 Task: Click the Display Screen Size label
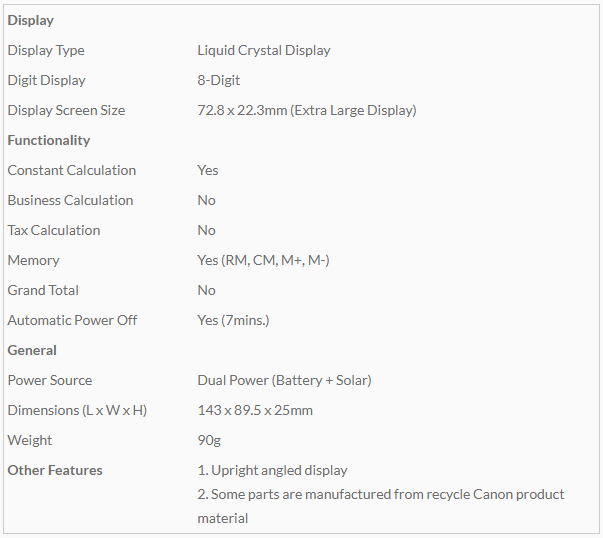pyautogui.click(x=66, y=110)
